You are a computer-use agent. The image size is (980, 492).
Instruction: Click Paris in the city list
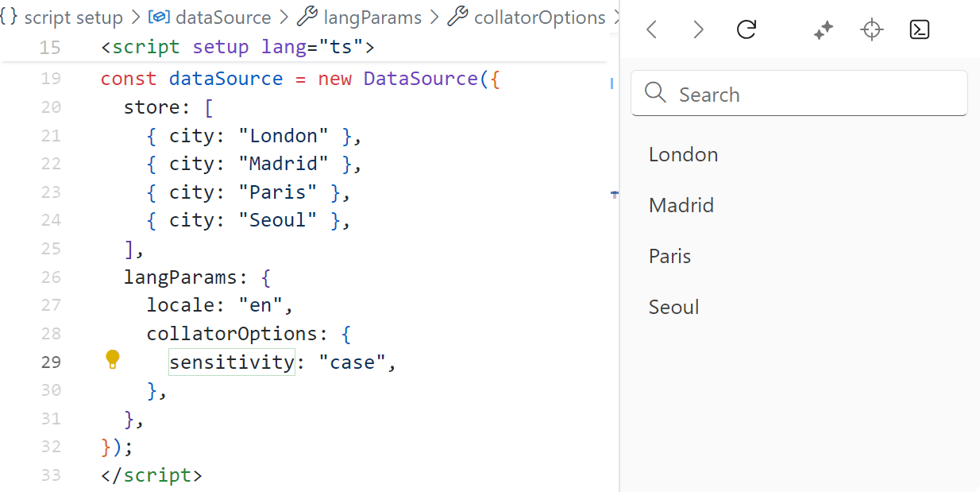click(669, 256)
